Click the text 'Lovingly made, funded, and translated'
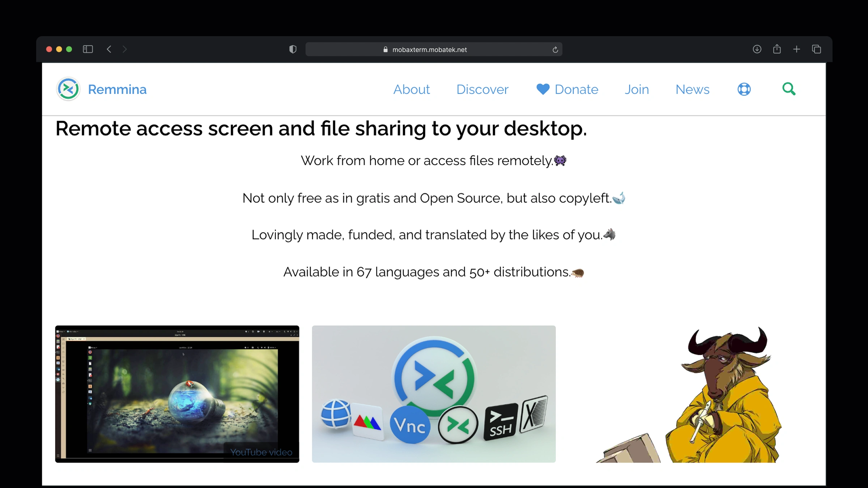 tap(369, 235)
